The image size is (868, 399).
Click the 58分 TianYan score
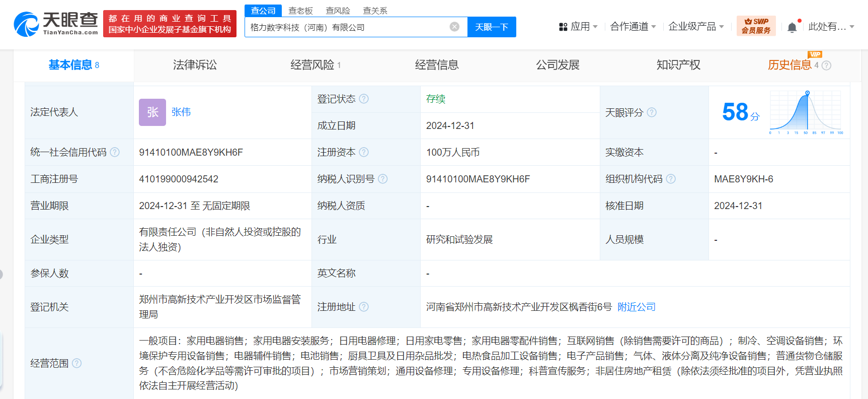coord(740,112)
